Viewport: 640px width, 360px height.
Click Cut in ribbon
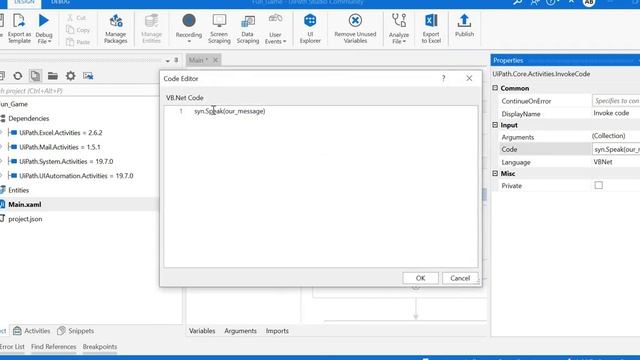[77, 18]
